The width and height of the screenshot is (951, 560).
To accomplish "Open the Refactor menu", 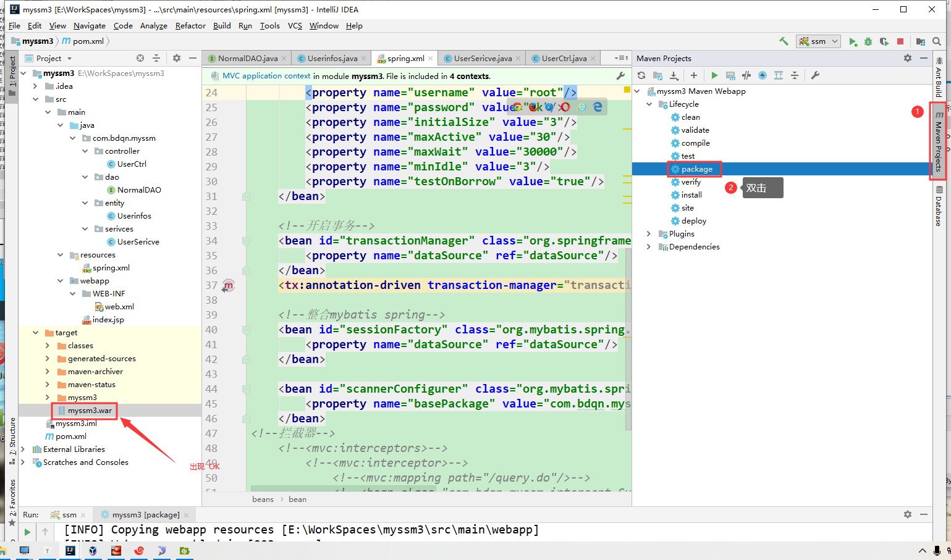I will (190, 26).
